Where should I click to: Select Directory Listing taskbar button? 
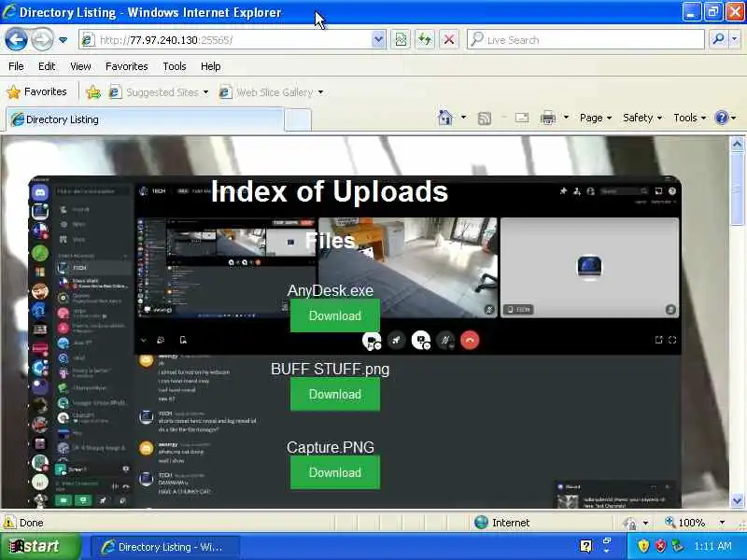[x=165, y=547]
